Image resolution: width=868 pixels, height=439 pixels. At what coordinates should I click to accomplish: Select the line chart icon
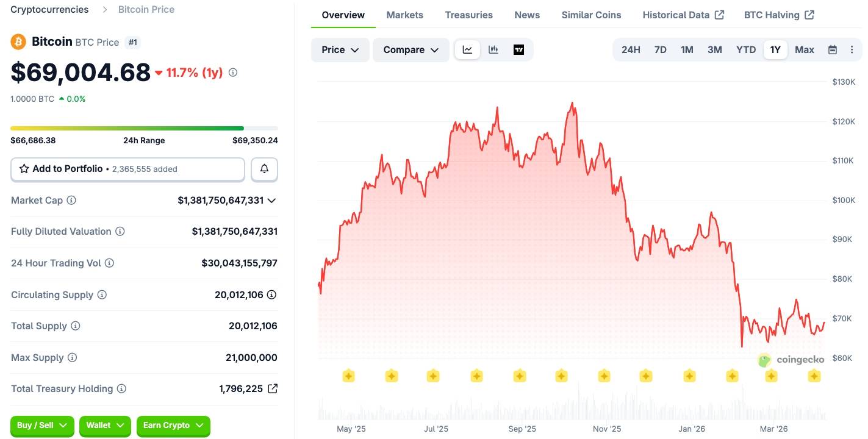[x=467, y=49]
